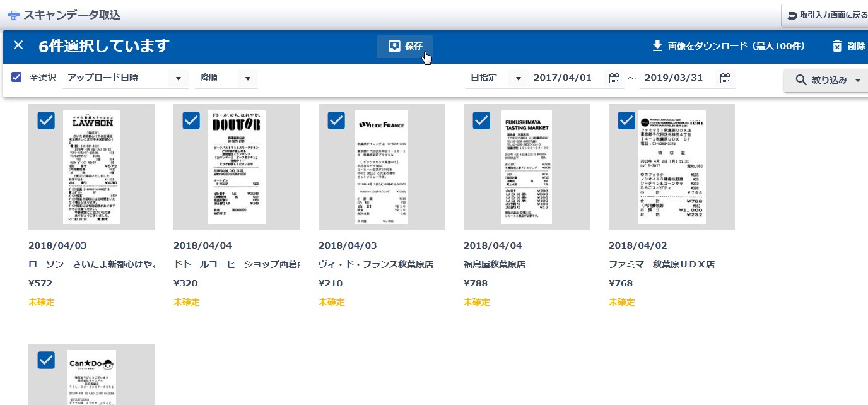Uncheck the ファミマ receipt checkbox
Image resolution: width=868 pixels, height=405 pixels.
click(x=626, y=120)
